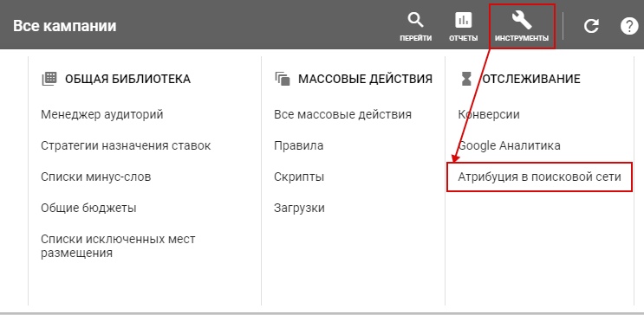Click the МАССОВЫЕ ДЕЙСТВИЯ stacked pages icon

click(283, 79)
